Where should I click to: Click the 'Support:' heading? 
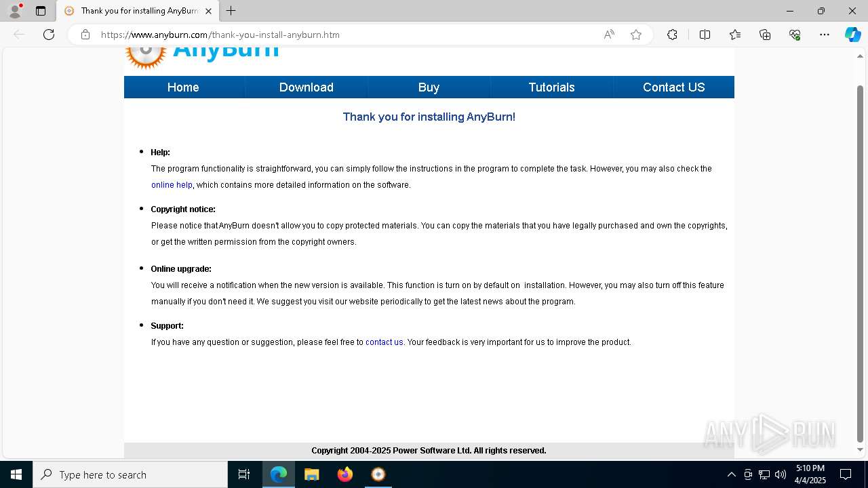167,326
